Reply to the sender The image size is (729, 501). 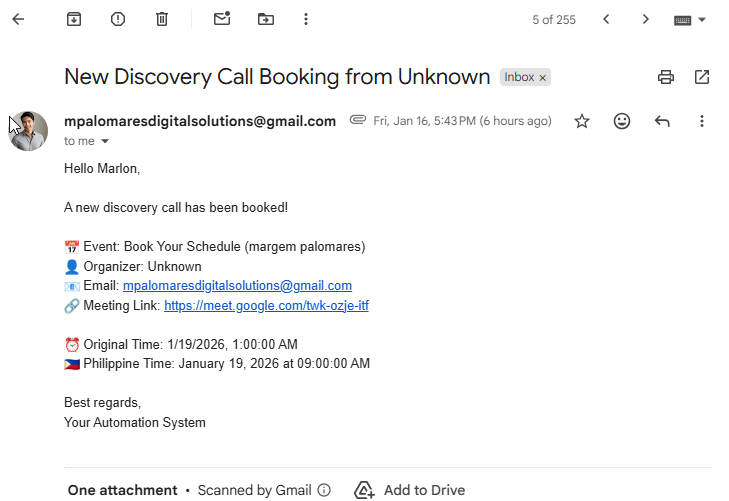pos(662,121)
